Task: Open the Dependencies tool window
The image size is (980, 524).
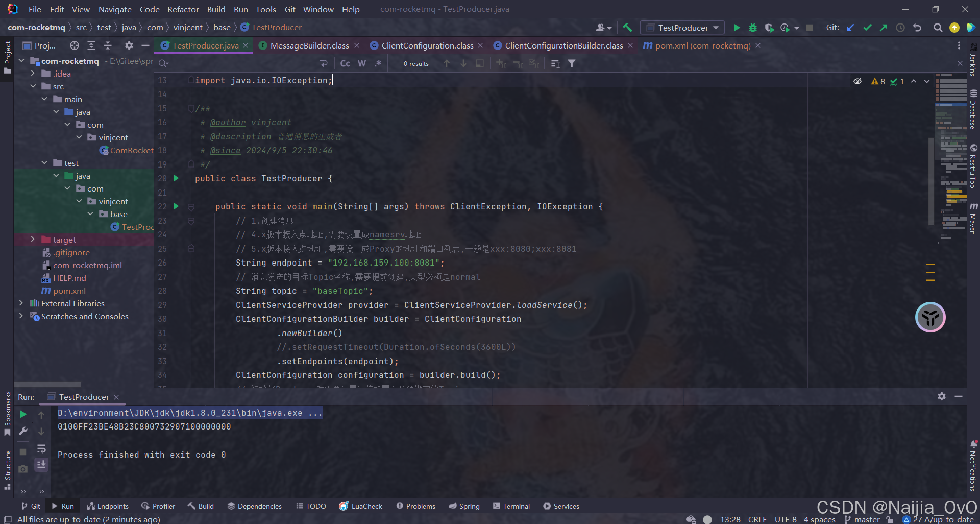Action: [x=255, y=506]
